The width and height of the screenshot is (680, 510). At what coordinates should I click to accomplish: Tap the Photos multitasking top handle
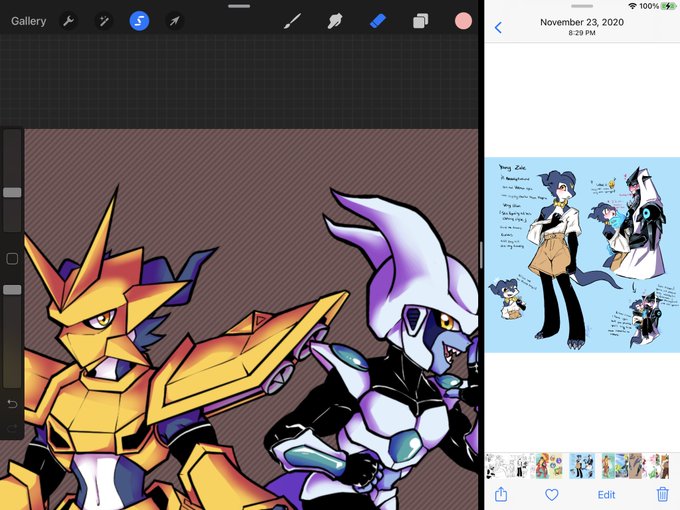click(x=582, y=6)
